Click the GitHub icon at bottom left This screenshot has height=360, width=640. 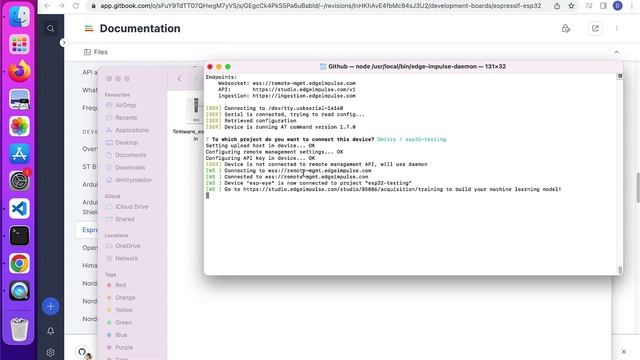pyautogui.click(x=82, y=351)
